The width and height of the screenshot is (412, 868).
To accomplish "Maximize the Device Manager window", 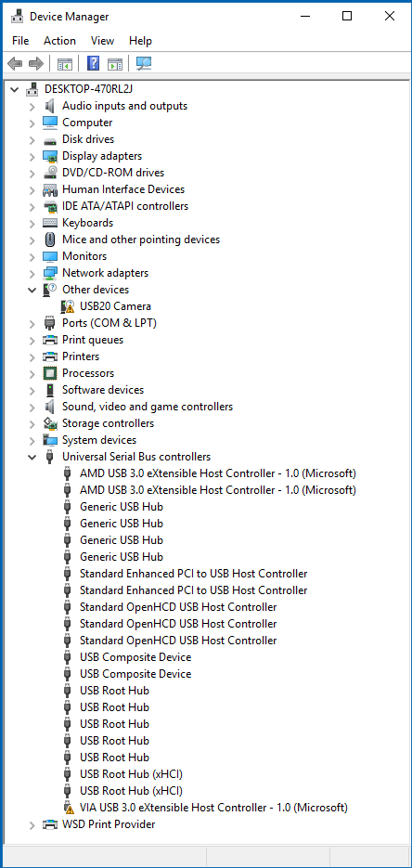I will point(347,16).
